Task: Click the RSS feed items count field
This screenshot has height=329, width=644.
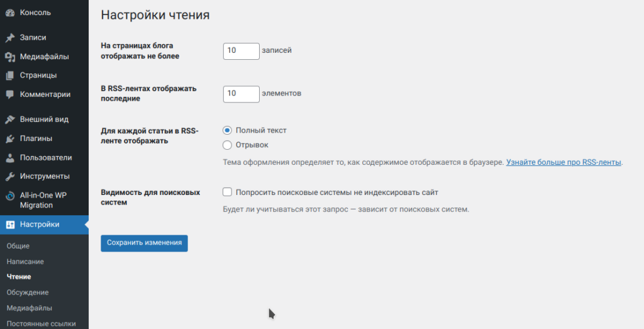Action: click(241, 94)
